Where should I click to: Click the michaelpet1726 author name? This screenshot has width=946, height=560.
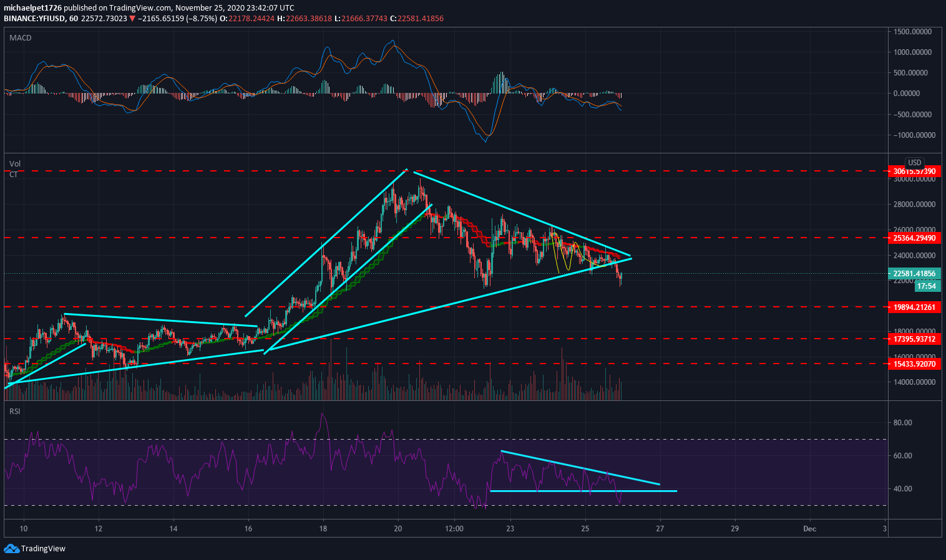click(x=32, y=8)
